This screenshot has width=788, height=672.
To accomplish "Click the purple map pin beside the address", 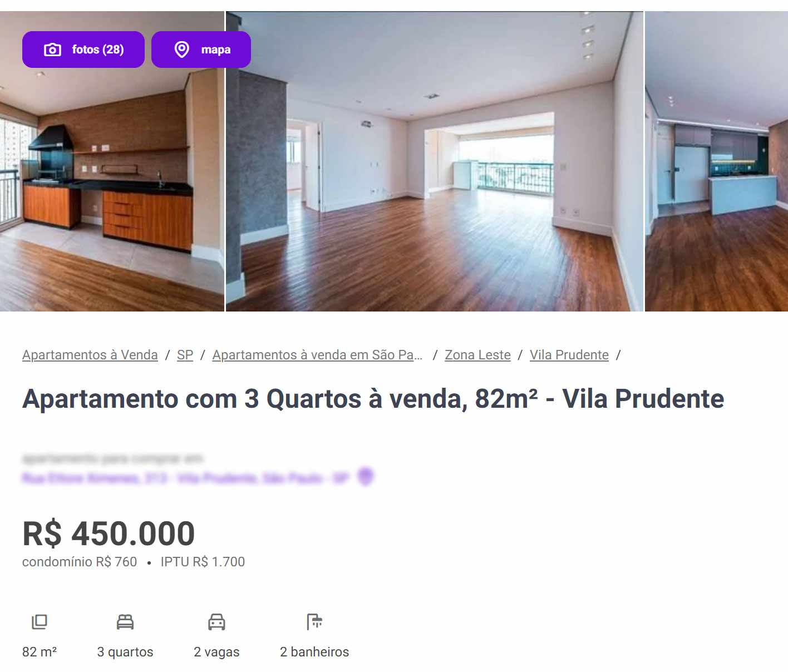I will (x=366, y=477).
